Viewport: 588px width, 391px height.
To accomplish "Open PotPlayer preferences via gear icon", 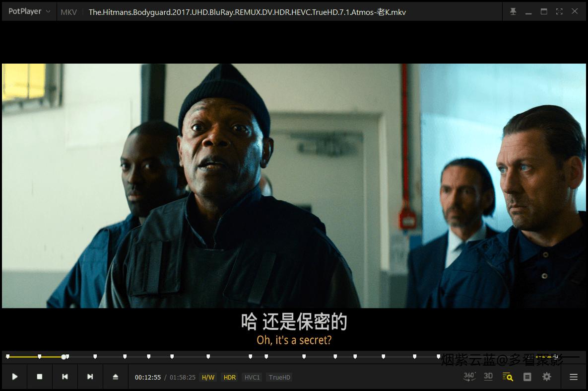I will [x=546, y=377].
